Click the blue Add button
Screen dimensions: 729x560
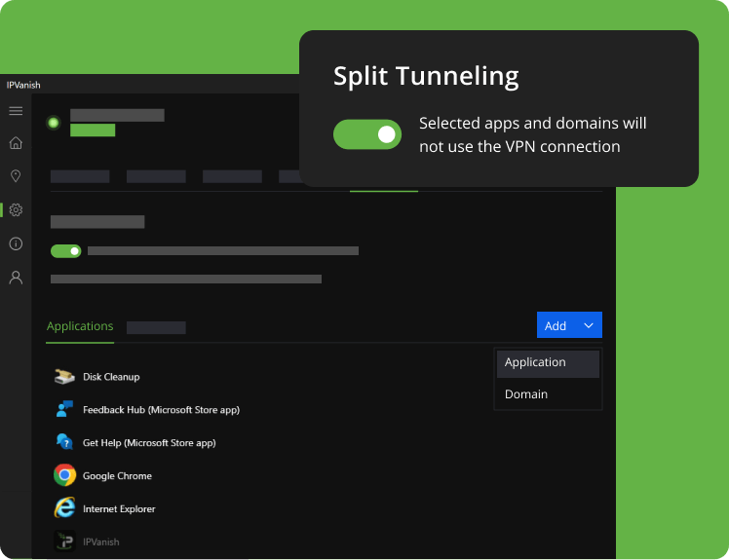pyautogui.click(x=556, y=325)
